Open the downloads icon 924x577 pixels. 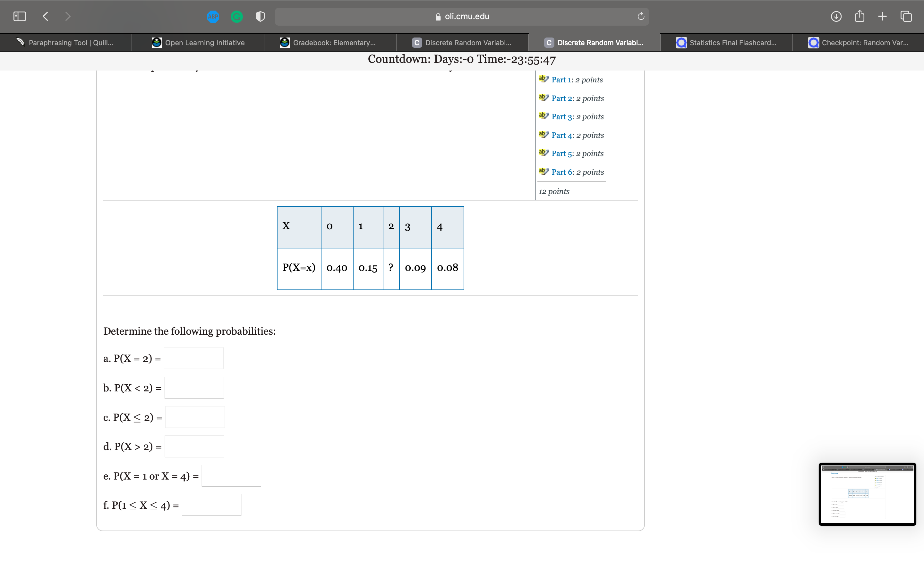[836, 16]
